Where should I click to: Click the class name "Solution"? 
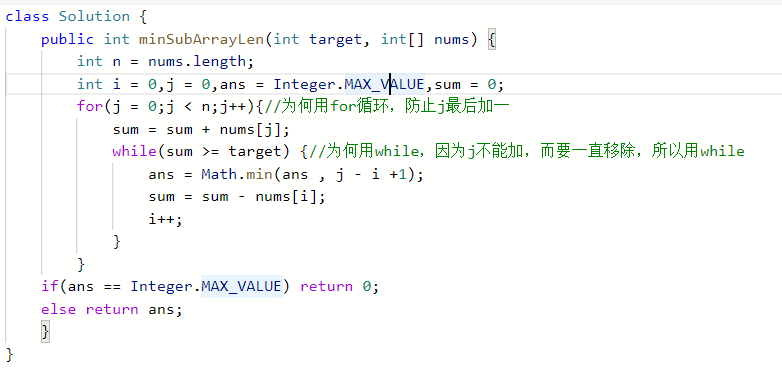point(94,16)
